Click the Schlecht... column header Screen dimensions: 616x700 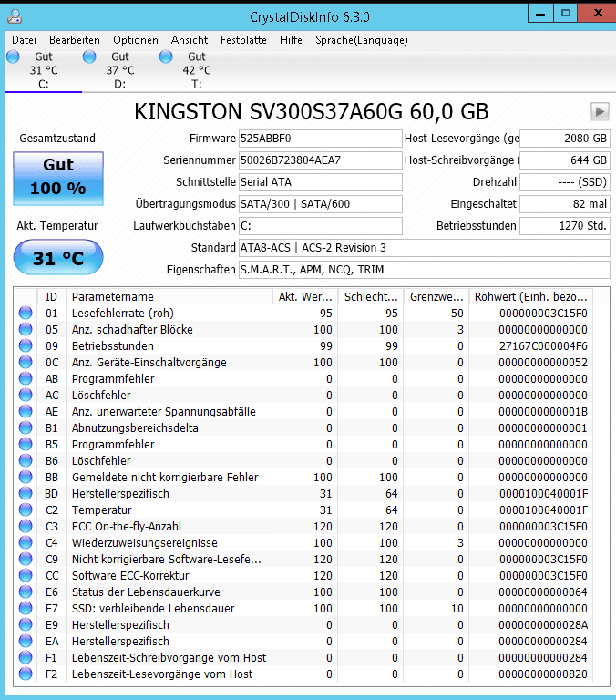(371, 297)
